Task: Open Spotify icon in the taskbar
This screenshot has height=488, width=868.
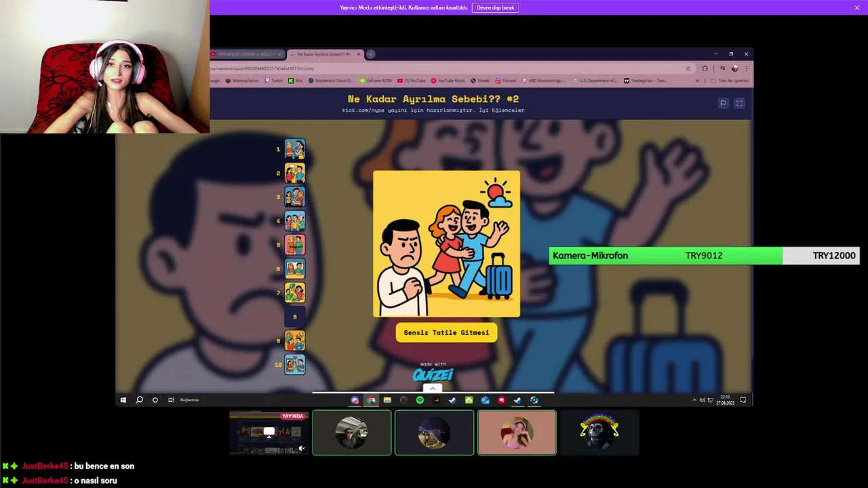Action: click(x=420, y=400)
